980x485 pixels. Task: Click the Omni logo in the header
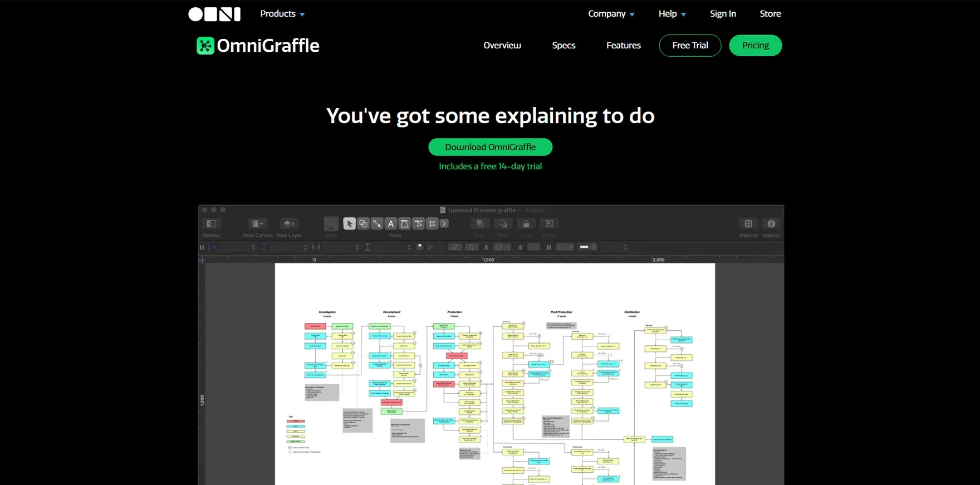point(214,14)
